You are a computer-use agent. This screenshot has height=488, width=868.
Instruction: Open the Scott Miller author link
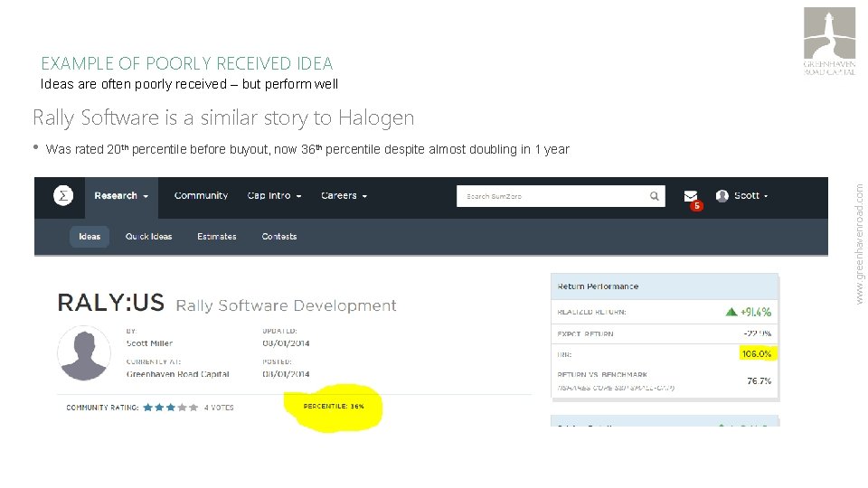click(x=149, y=343)
